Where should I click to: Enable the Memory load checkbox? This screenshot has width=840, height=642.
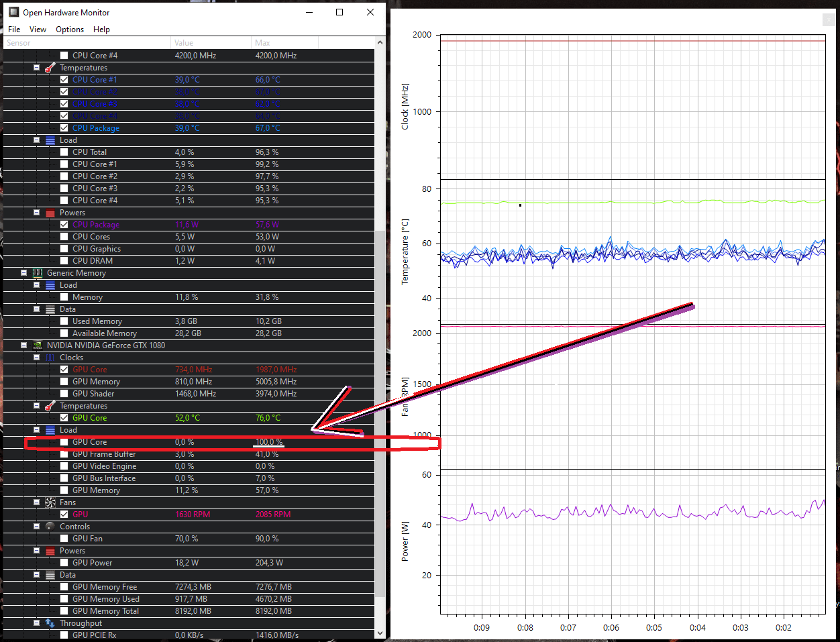64,297
